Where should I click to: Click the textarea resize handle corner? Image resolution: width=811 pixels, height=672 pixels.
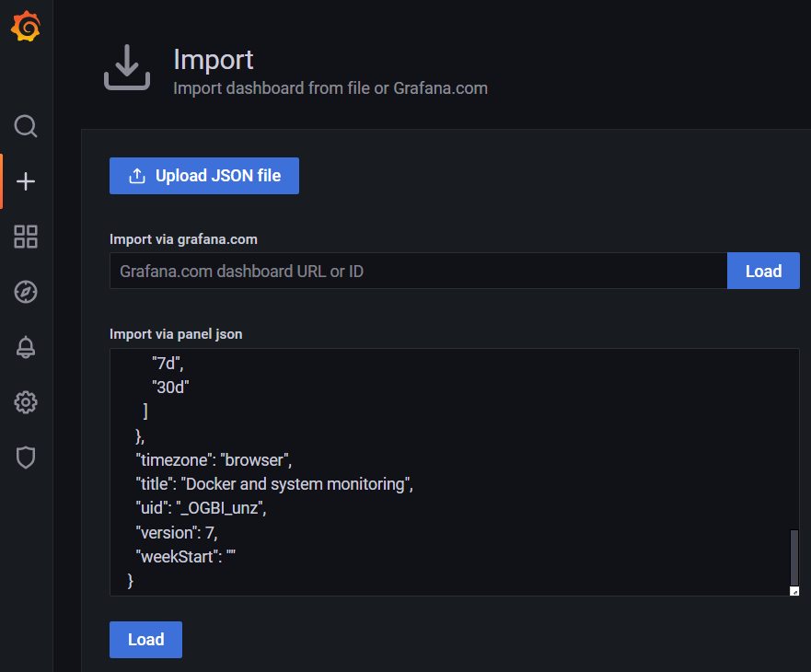coord(794,589)
